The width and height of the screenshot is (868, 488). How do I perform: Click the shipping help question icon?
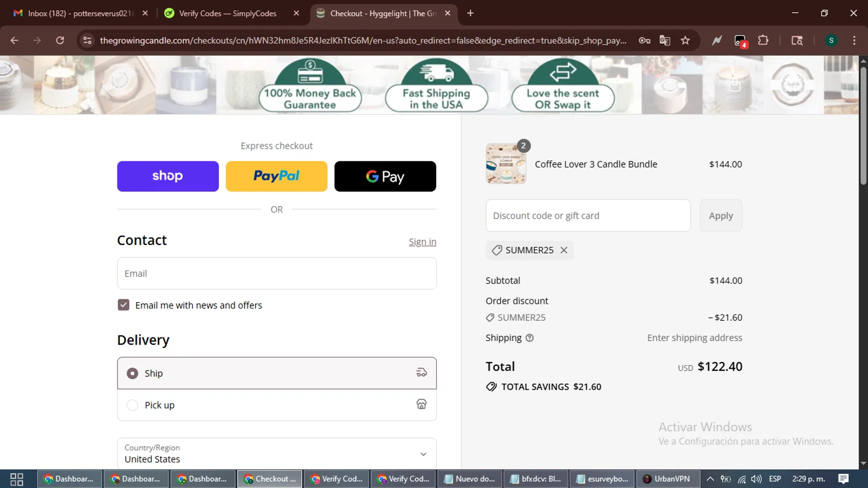[x=529, y=338]
